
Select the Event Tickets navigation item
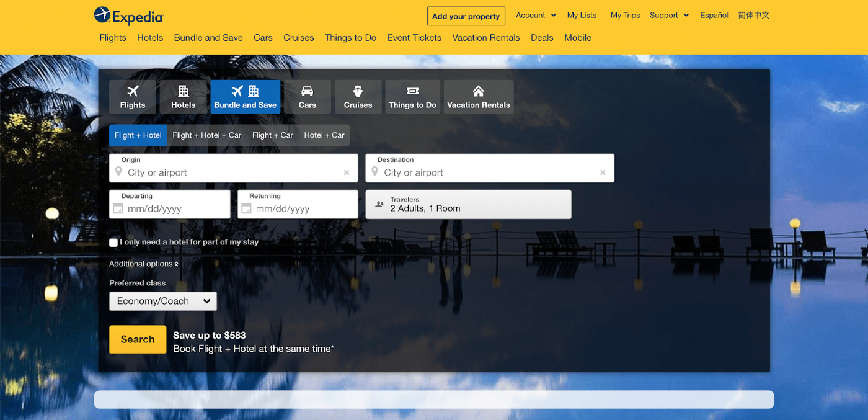click(414, 38)
